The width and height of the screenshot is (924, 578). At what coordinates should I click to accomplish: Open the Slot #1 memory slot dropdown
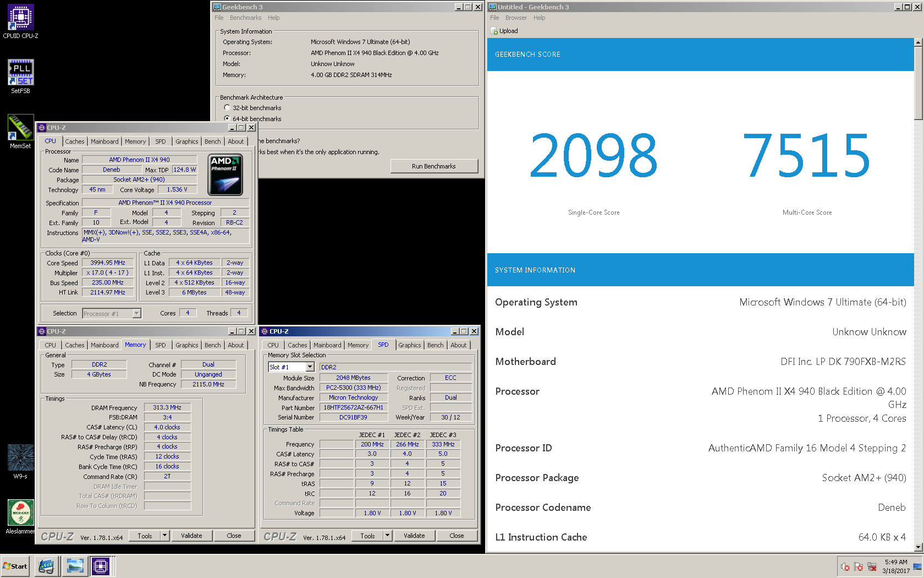coord(310,367)
